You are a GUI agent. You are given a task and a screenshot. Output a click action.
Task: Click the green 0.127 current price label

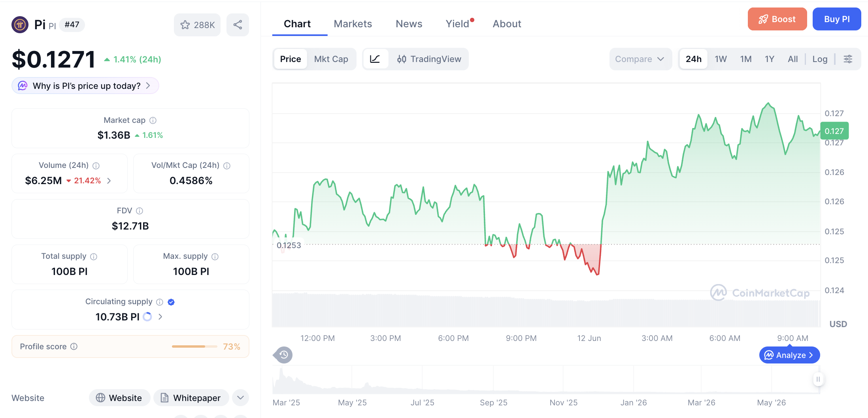[834, 131]
